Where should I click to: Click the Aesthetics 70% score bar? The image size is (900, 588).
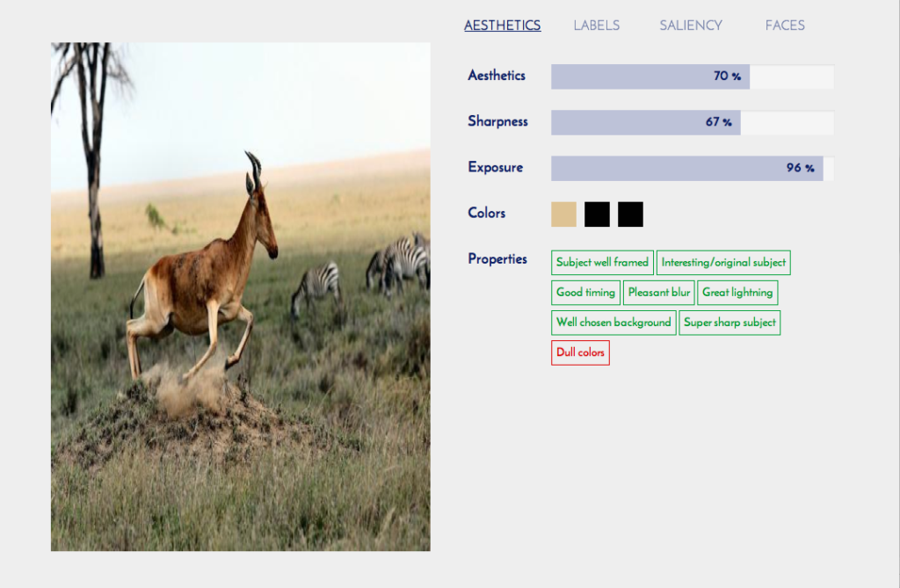tap(693, 76)
